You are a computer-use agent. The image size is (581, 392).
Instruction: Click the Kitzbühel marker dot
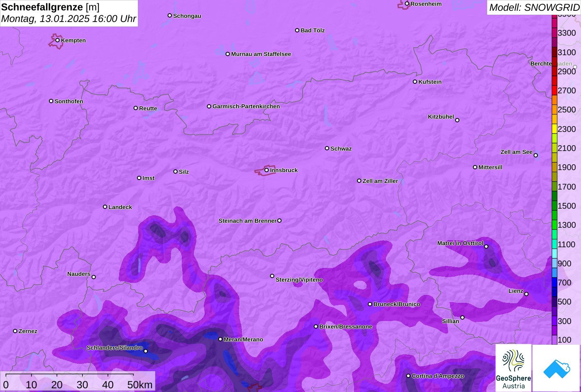click(x=457, y=120)
